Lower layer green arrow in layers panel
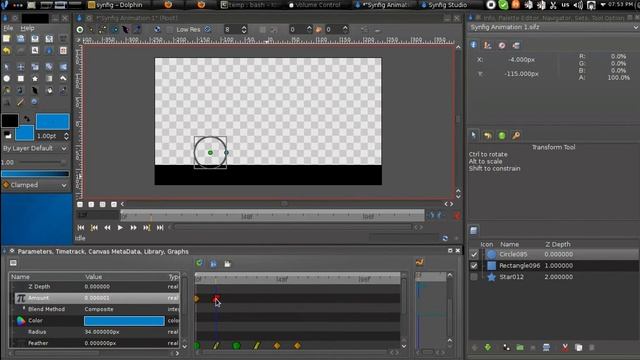 pos(488,347)
